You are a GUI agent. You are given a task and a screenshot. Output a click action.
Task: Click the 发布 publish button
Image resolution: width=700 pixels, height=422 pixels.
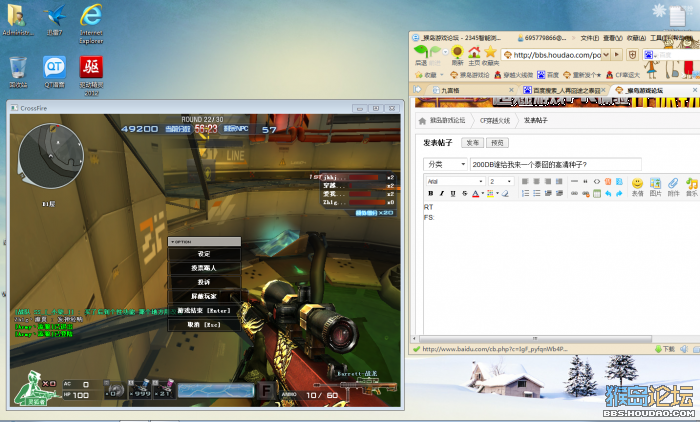click(x=472, y=142)
